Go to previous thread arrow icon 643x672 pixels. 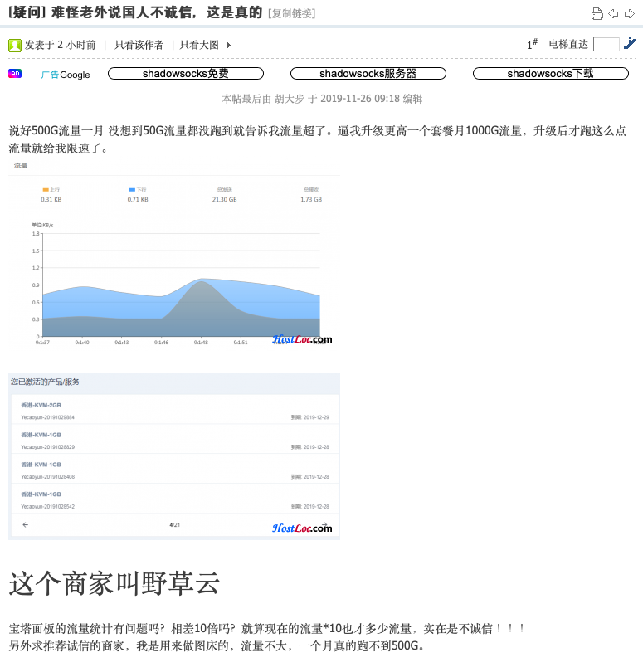(613, 14)
